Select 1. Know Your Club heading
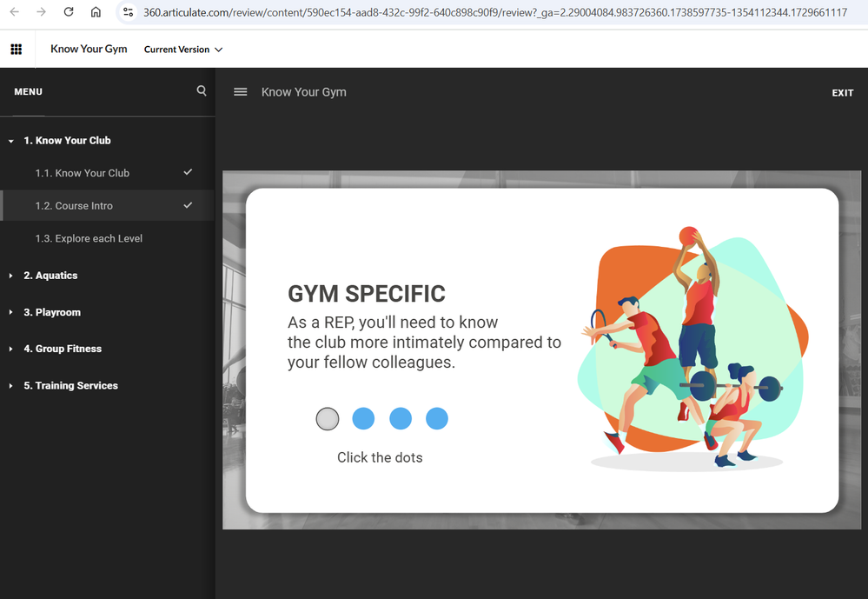868x599 pixels. coord(67,141)
